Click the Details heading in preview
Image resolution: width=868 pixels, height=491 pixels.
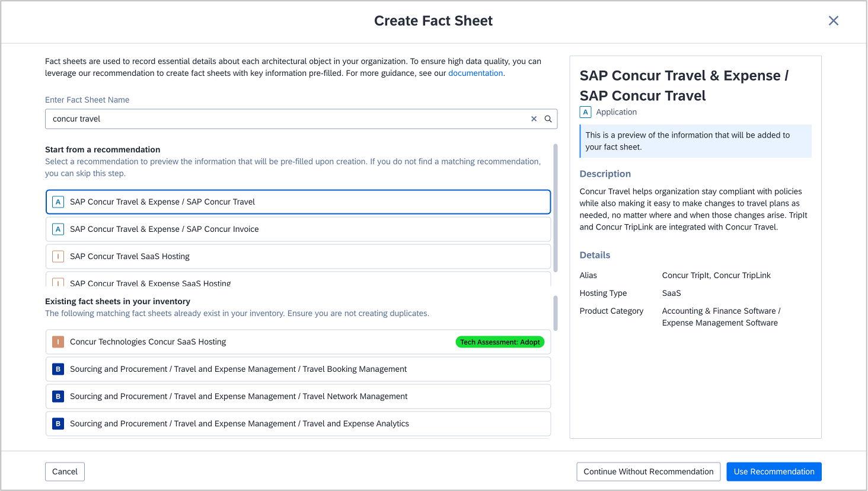595,255
